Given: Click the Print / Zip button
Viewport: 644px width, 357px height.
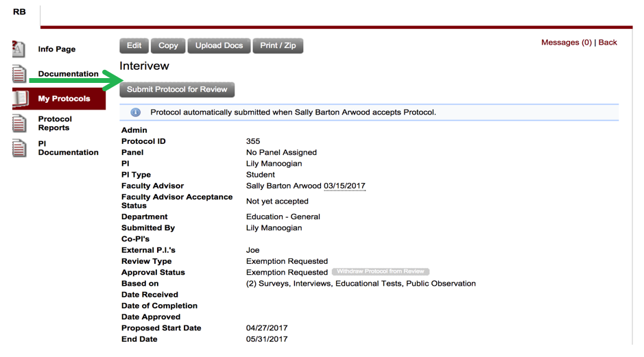Looking at the screenshot, I should pyautogui.click(x=278, y=46).
